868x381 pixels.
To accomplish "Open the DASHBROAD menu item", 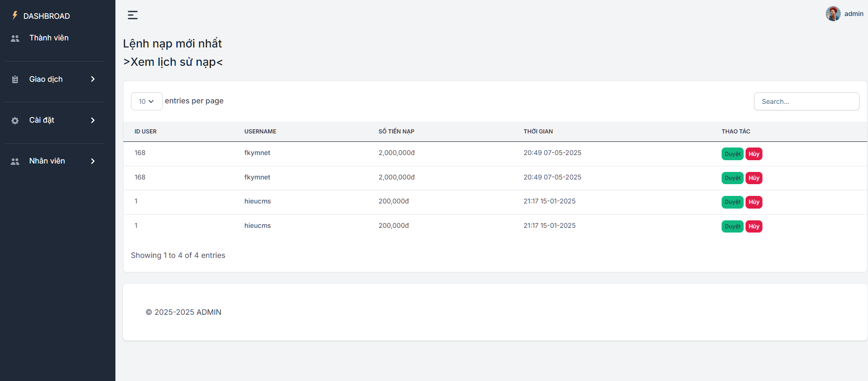I will point(46,16).
